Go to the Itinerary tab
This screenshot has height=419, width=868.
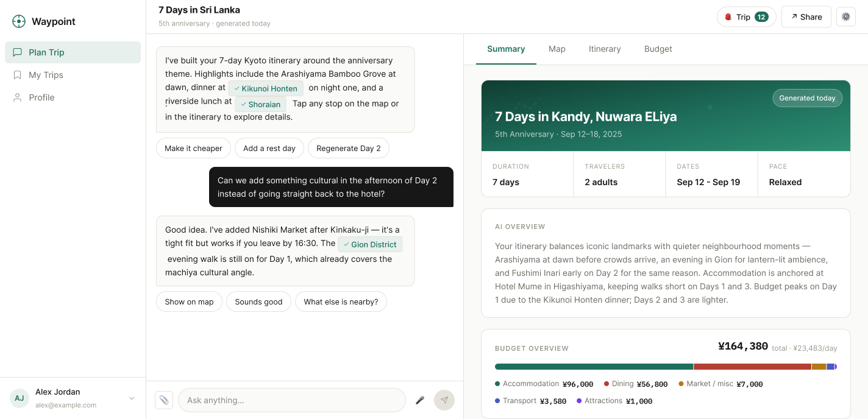605,49
